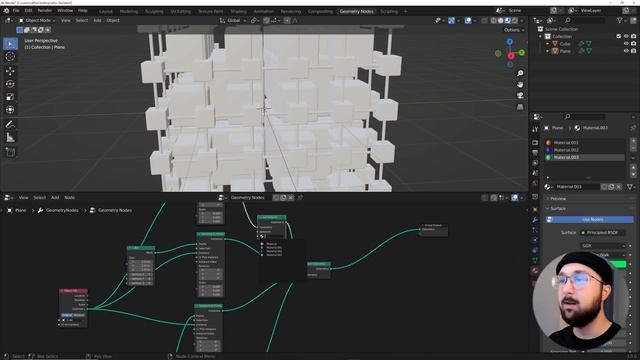This screenshot has height=360, width=640.
Task: Toggle the camera view icon
Action: click(520, 96)
